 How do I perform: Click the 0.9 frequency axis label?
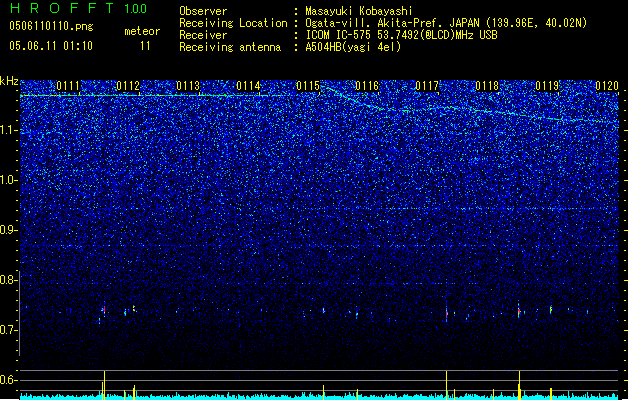pyautogui.click(x=9, y=230)
